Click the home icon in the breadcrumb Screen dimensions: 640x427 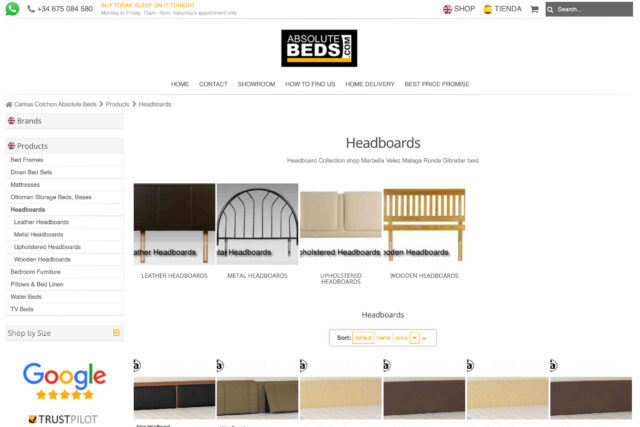(x=9, y=105)
